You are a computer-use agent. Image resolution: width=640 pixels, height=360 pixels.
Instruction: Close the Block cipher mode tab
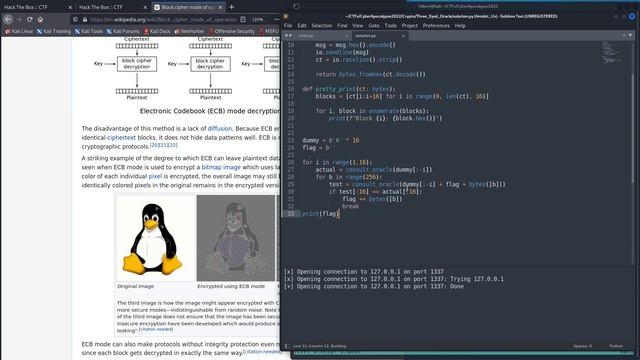(220, 7)
